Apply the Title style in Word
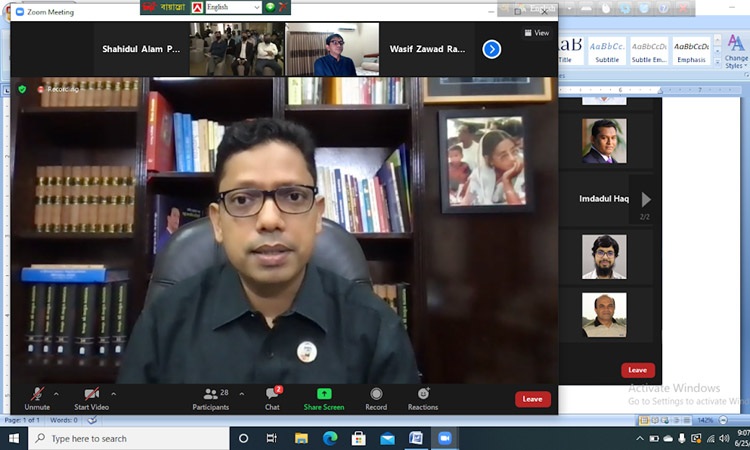 pyautogui.click(x=569, y=51)
